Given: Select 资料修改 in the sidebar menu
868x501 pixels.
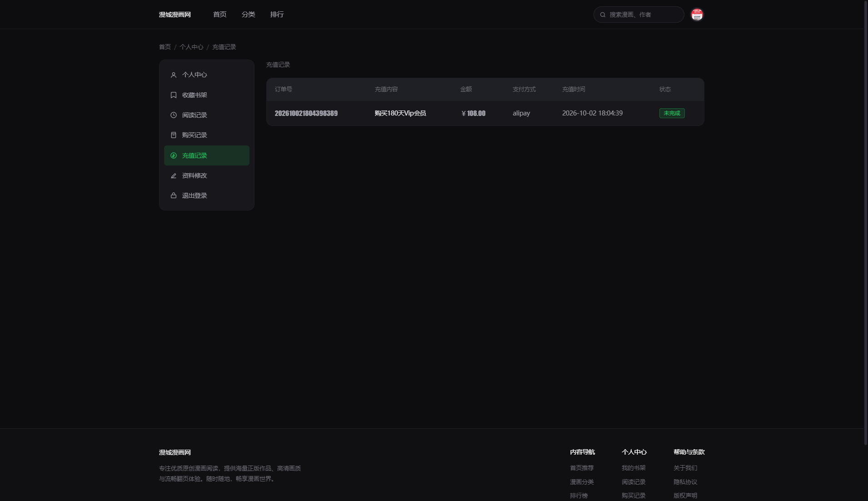Looking at the screenshot, I should coord(207,175).
